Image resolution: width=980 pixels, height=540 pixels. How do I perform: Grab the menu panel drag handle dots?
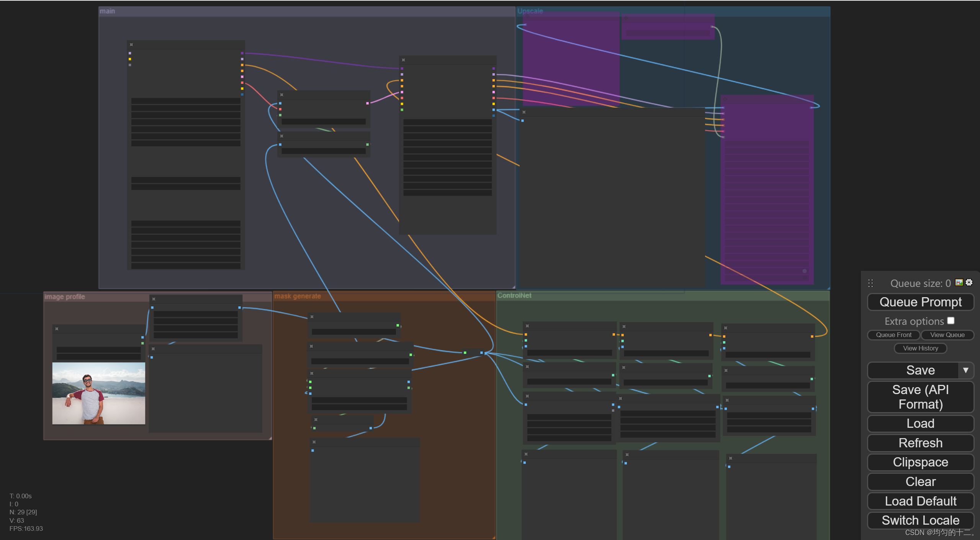point(870,283)
